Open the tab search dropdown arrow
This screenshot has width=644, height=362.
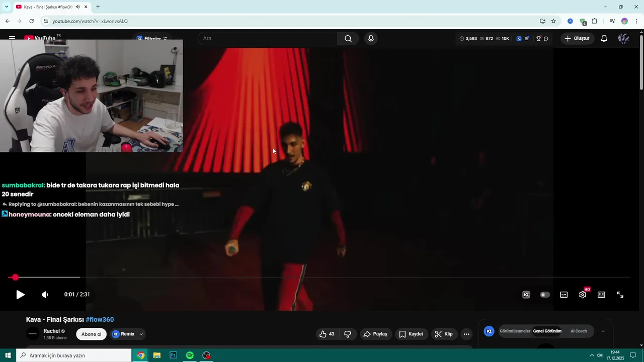pos(6,7)
